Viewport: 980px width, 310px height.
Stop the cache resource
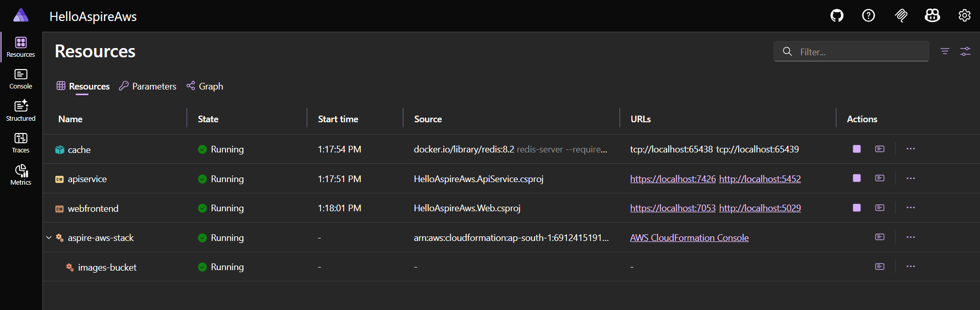pyautogui.click(x=857, y=149)
